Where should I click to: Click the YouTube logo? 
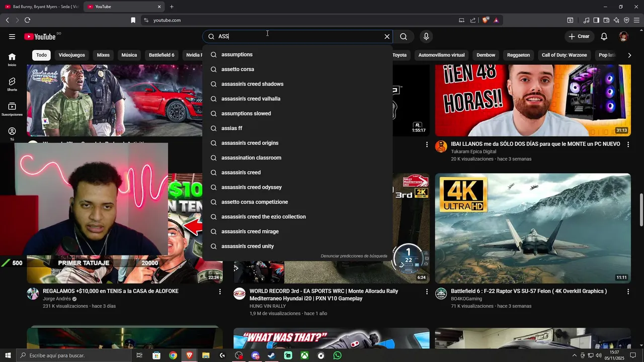coord(40,36)
